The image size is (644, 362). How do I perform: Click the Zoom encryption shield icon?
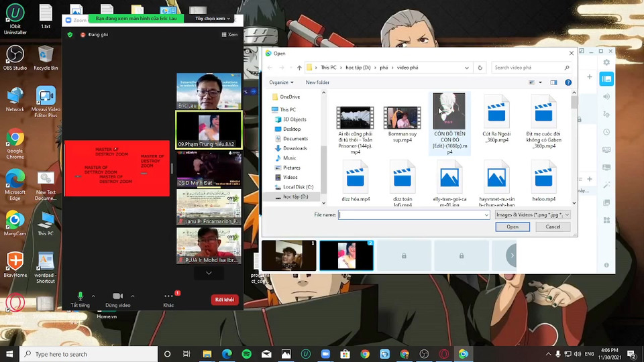pos(70,35)
